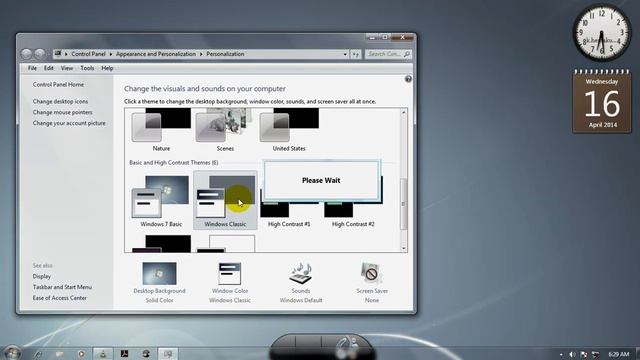Go back with the Back arrow button
The width and height of the screenshot is (640, 360).
[26, 54]
